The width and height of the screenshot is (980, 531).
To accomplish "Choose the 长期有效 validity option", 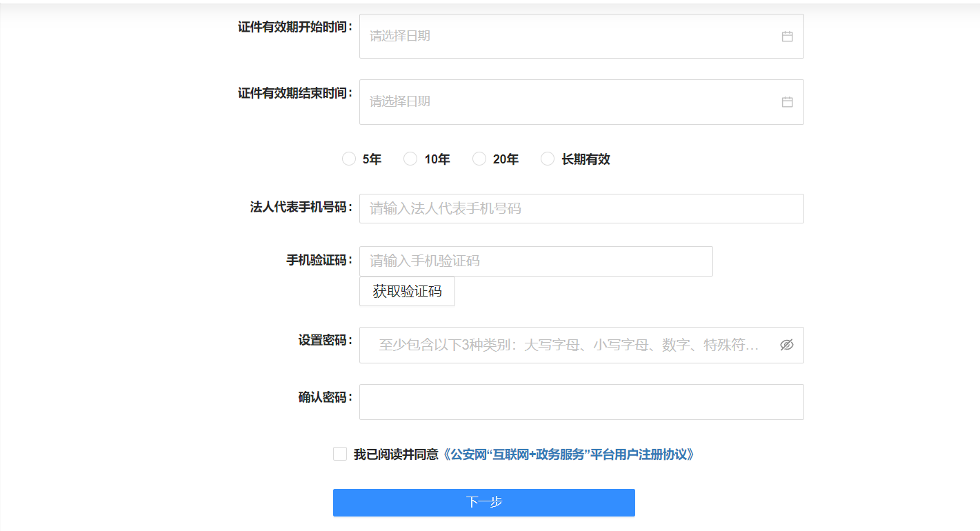I will [548, 159].
